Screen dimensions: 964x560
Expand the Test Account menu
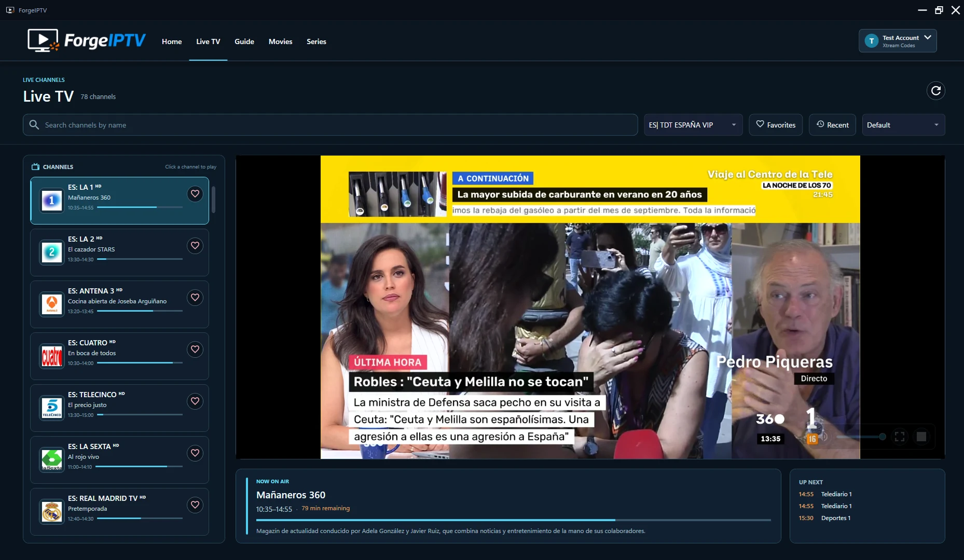click(x=898, y=41)
